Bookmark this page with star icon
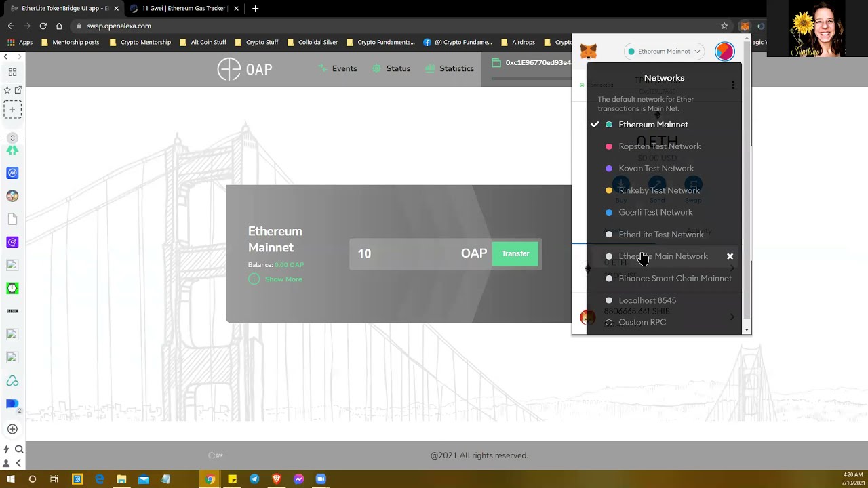Viewport: 868px width, 488px height. point(724,26)
